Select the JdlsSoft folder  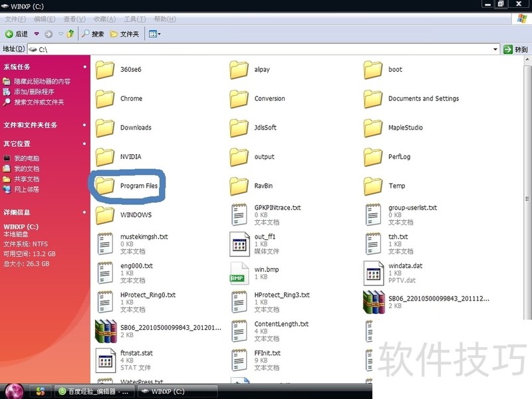pos(253,128)
